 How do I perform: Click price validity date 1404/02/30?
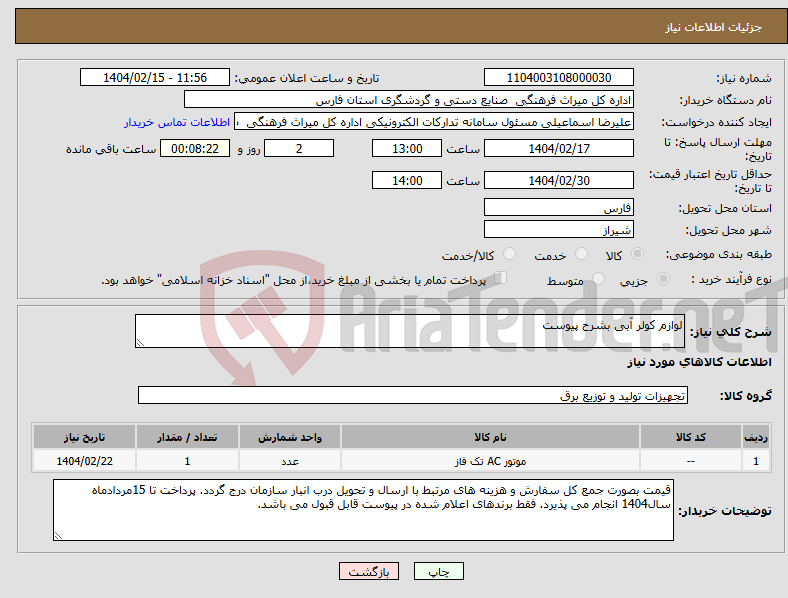pyautogui.click(x=558, y=180)
